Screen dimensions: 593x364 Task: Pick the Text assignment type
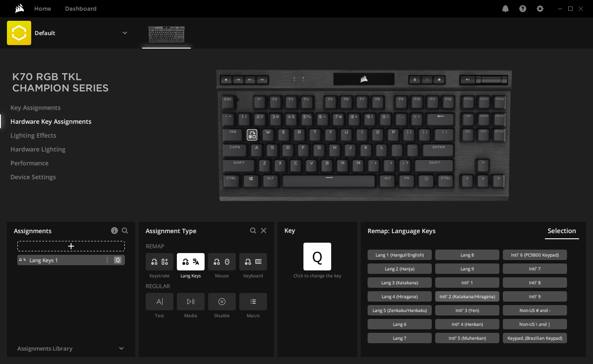pyautogui.click(x=159, y=302)
